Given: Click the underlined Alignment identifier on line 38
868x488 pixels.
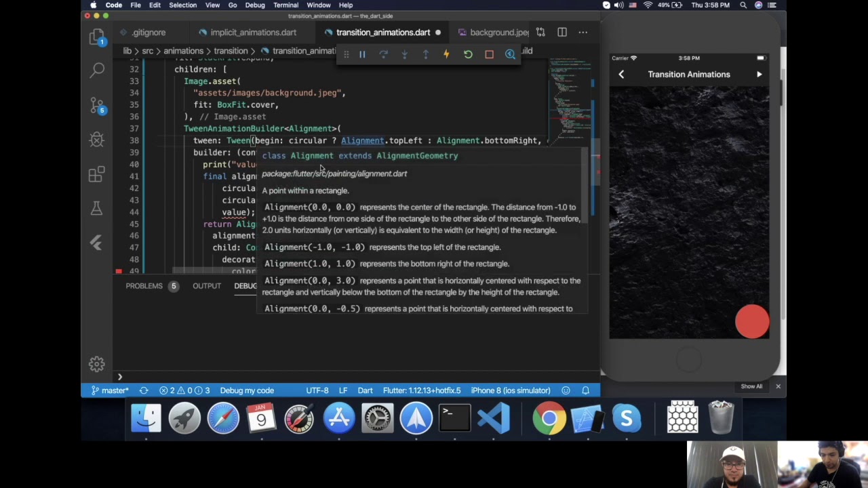Looking at the screenshot, I should click(362, 140).
